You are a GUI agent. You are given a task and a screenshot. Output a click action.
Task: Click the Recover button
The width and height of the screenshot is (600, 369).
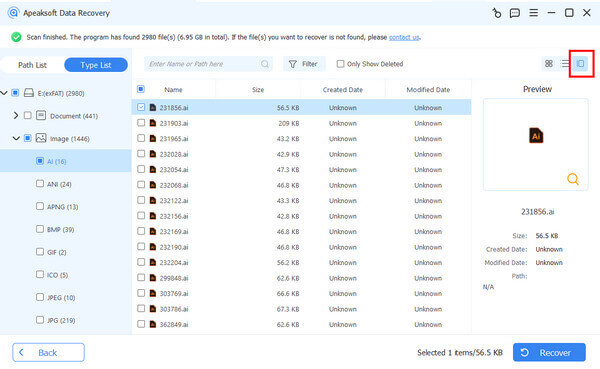(549, 352)
